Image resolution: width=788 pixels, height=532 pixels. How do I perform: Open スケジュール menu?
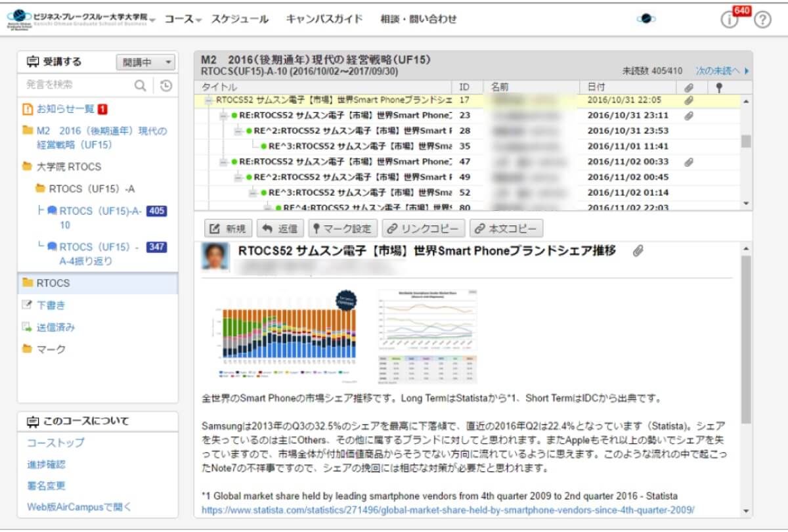point(240,19)
